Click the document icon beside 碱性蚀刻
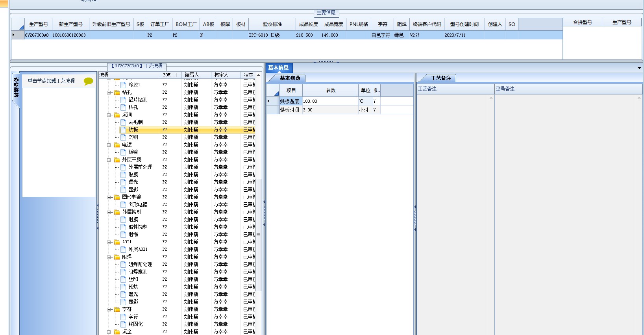This screenshot has width=644, height=335. 123,227
